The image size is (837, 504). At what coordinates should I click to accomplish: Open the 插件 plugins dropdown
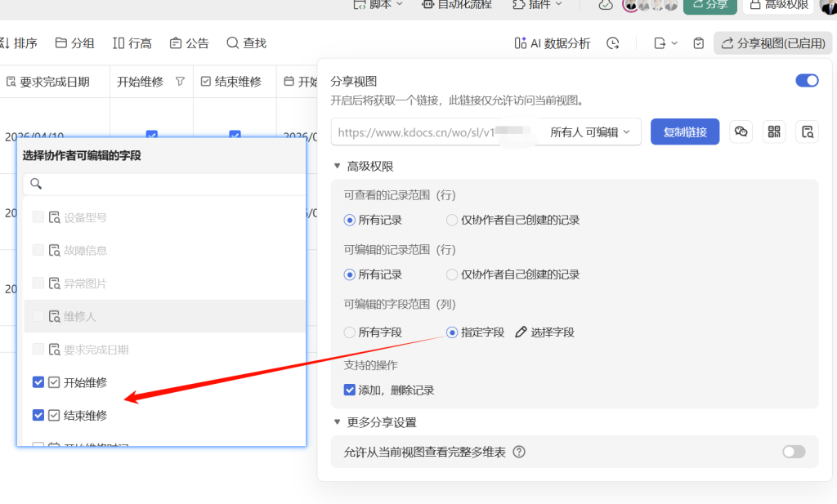537,4
